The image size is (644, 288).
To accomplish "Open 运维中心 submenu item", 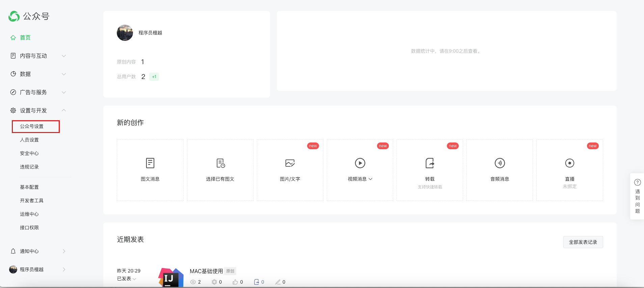I will [x=29, y=214].
